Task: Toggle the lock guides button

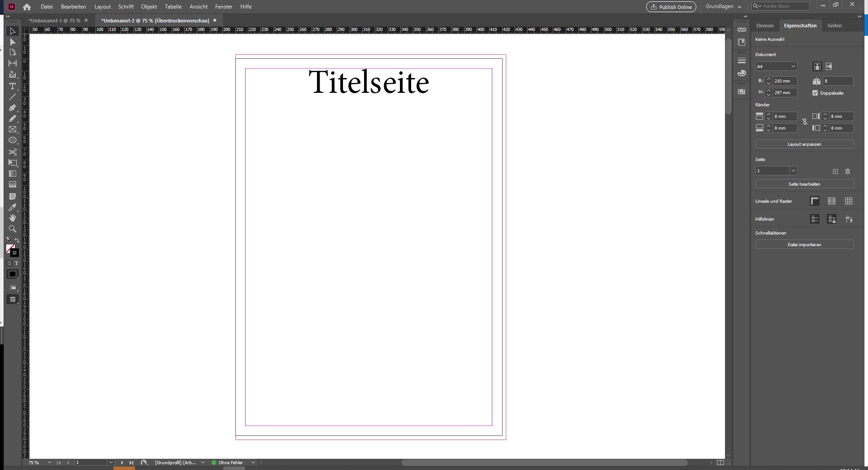Action: [832, 219]
